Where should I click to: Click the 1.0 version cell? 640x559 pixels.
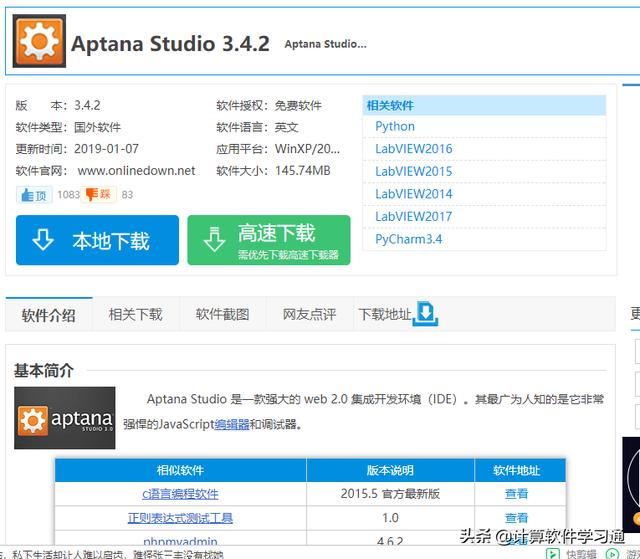pos(390,518)
